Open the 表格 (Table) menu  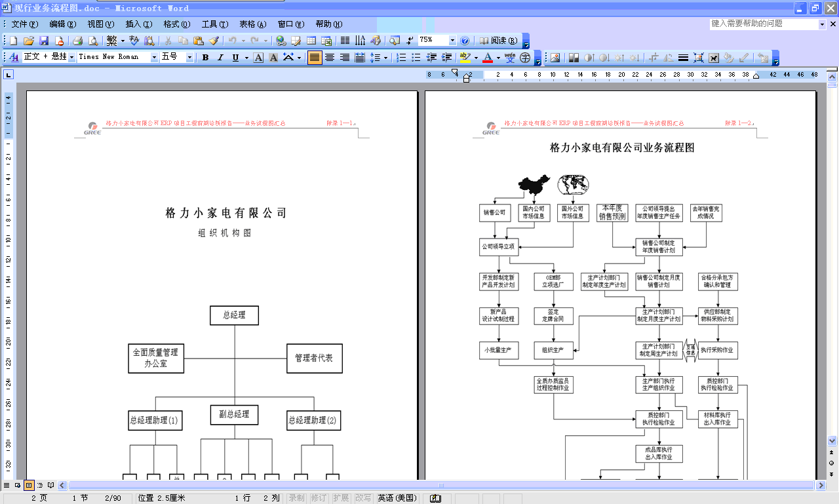pos(252,24)
